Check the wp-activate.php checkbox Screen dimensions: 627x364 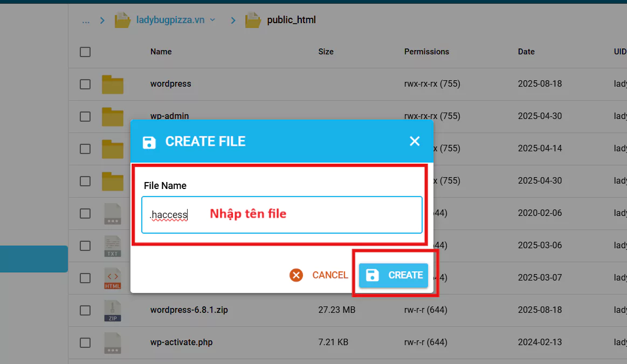85,343
